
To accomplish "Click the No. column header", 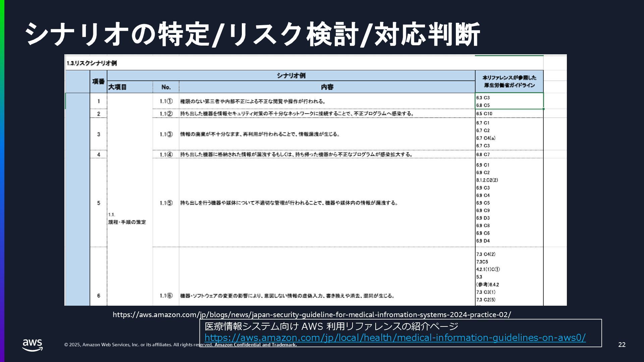I will [x=166, y=87].
